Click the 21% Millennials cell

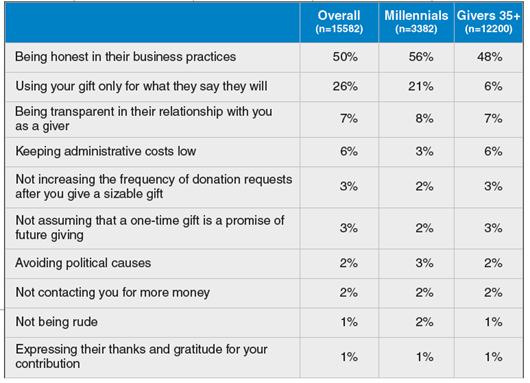421,87
